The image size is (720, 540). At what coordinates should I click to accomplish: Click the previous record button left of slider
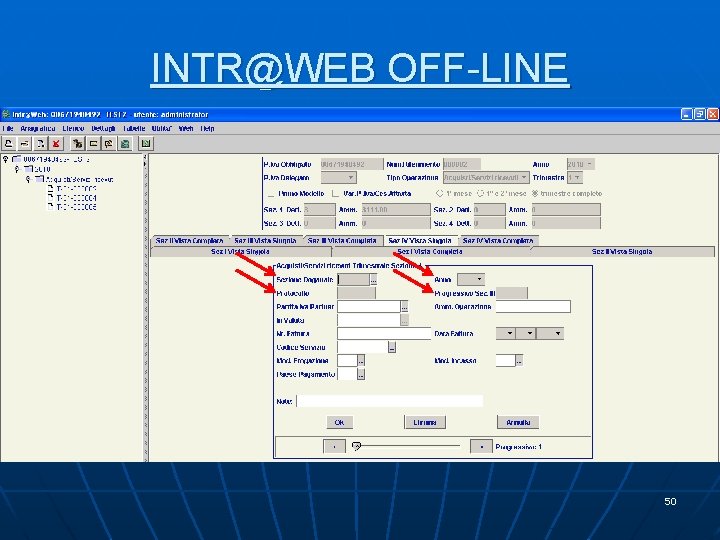tap(334, 446)
